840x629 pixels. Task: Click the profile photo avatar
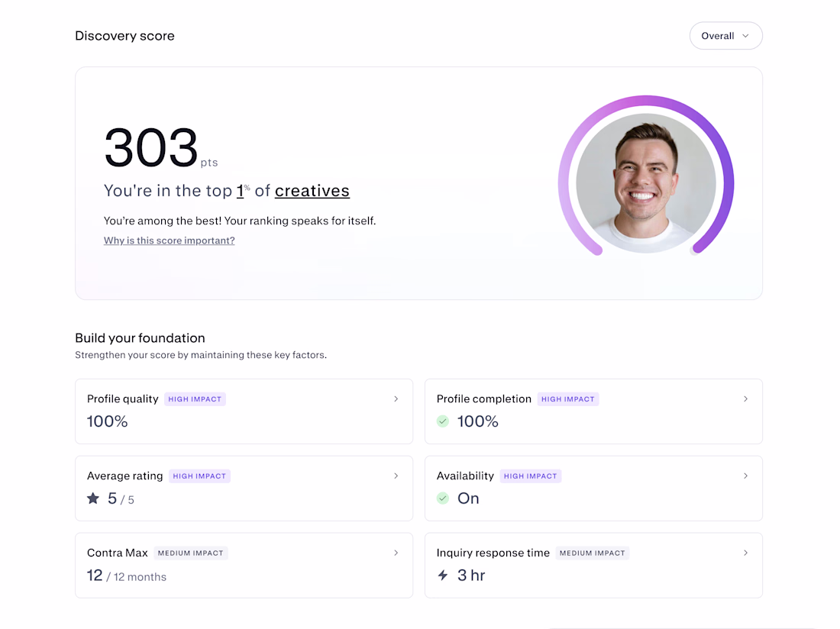pyautogui.click(x=646, y=183)
